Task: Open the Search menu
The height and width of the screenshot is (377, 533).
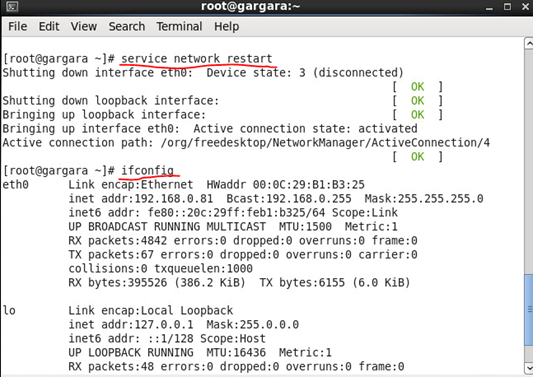Action: tap(127, 27)
